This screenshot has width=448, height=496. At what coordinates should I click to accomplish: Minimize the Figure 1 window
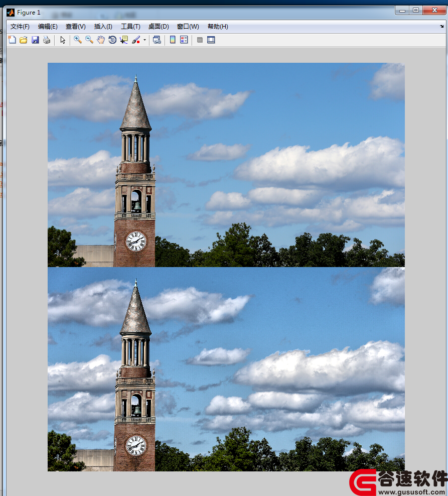tap(402, 11)
